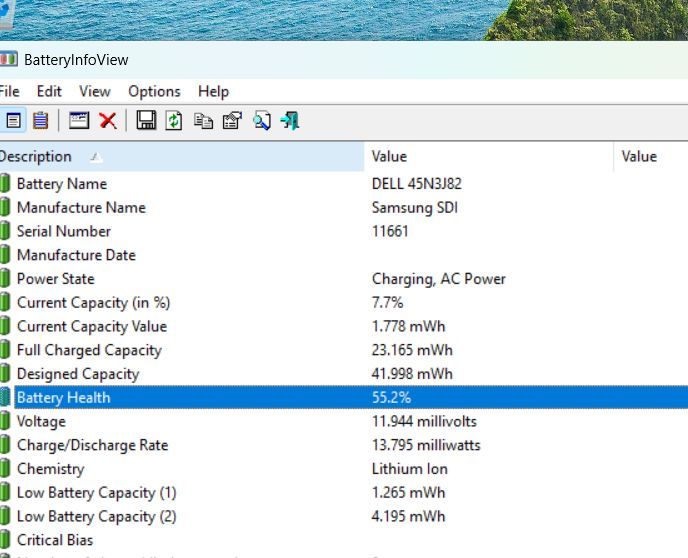
Task: Switch to the Battery Log clipboard icon
Action: click(40, 121)
